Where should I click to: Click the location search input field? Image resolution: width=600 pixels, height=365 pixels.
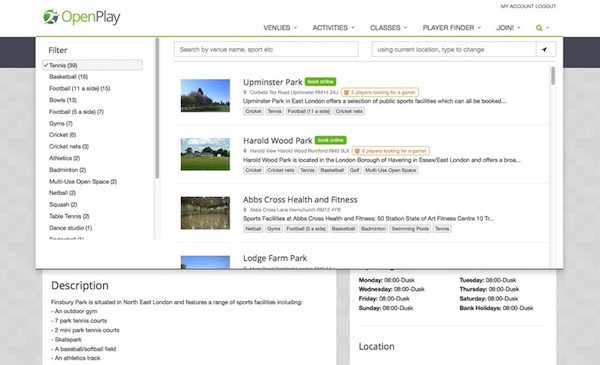(454, 49)
